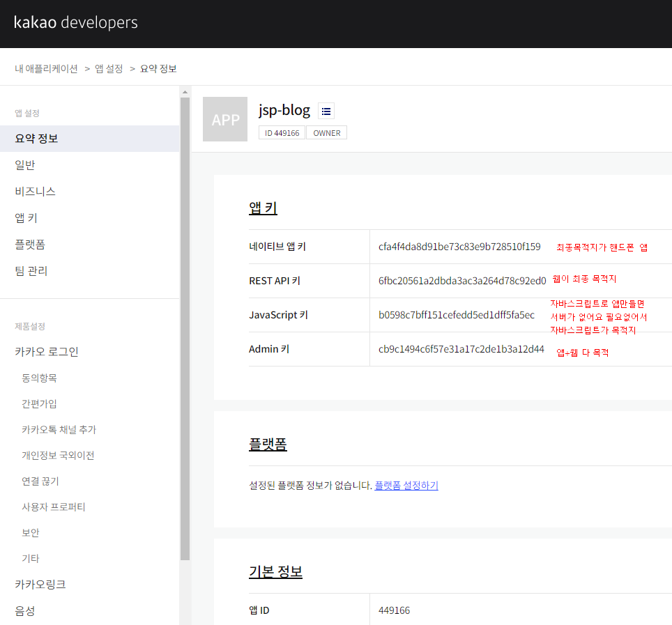Image resolution: width=672 pixels, height=625 pixels.
Task: Click the 네이티브 앱 키 label
Action: pos(277,247)
